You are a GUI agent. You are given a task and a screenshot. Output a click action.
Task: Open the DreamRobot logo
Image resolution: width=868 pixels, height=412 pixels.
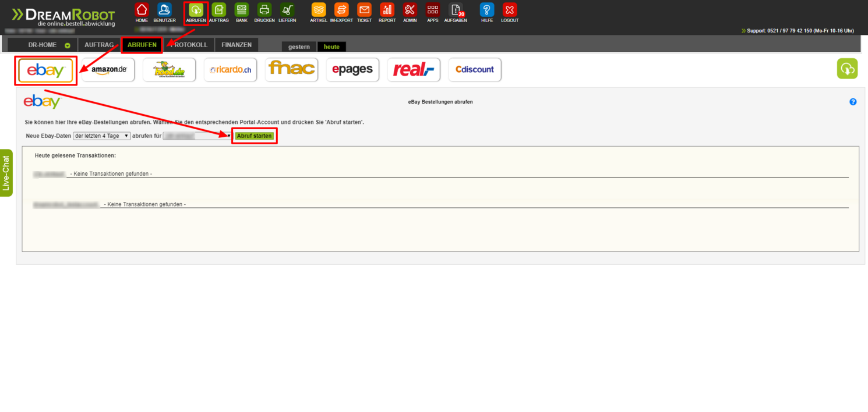[x=64, y=17]
